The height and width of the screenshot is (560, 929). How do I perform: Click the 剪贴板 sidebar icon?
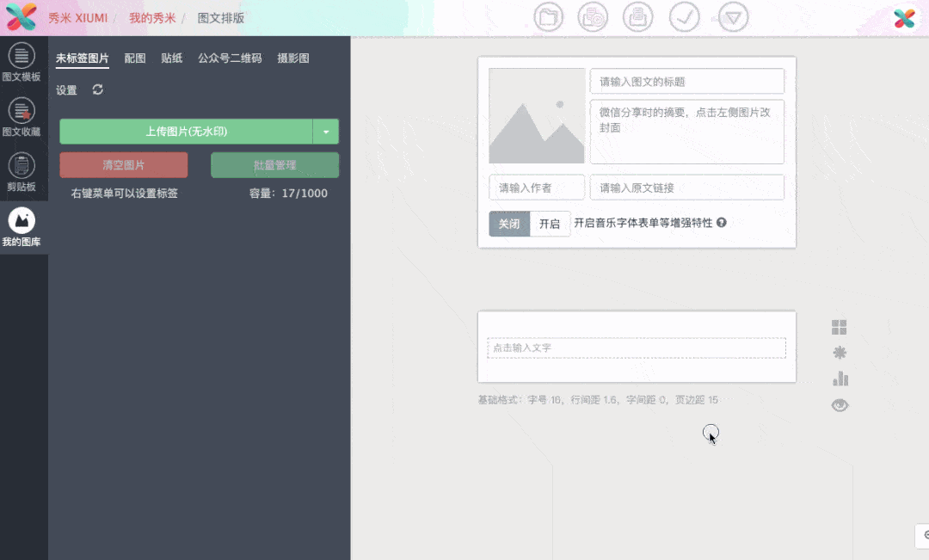22,169
